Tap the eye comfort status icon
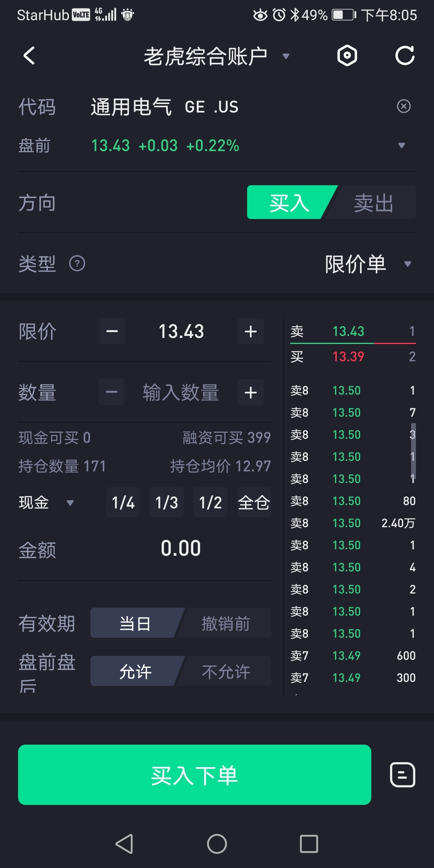The width and height of the screenshot is (434, 868). tap(260, 15)
